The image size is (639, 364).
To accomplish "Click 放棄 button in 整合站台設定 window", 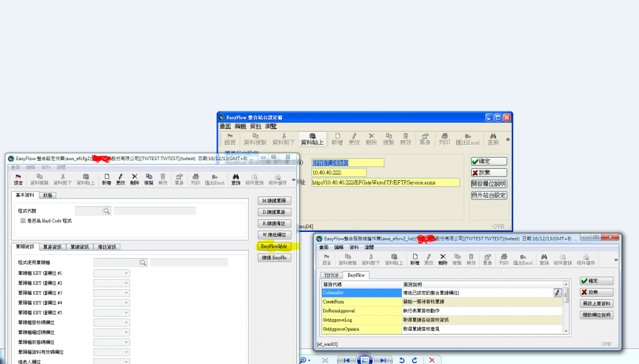I will click(x=489, y=173).
